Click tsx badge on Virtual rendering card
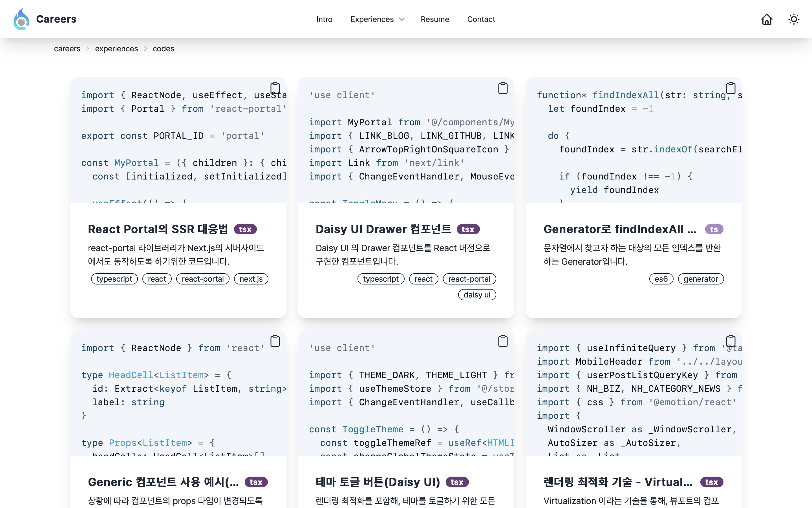The width and height of the screenshot is (812, 508). point(712,482)
